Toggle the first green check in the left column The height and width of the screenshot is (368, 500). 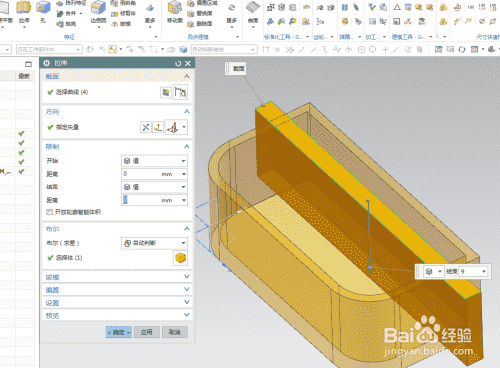pos(21,133)
